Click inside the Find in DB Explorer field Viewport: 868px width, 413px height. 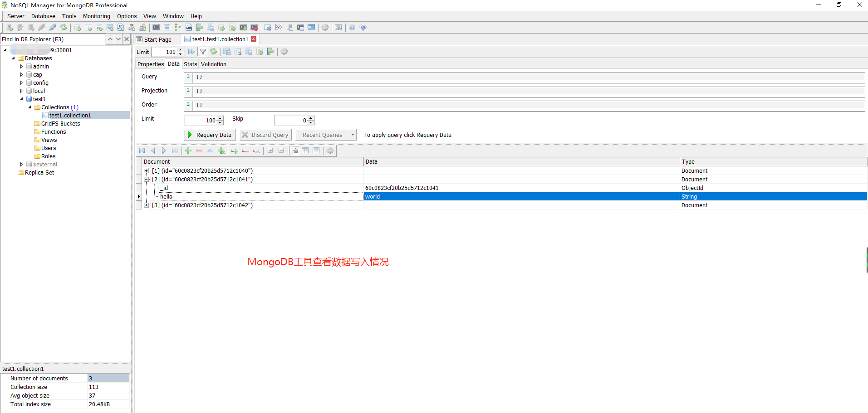point(52,39)
